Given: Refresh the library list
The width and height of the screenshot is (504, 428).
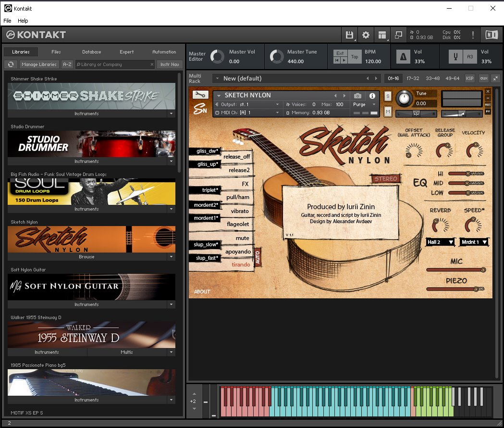Looking at the screenshot, I should [x=11, y=64].
